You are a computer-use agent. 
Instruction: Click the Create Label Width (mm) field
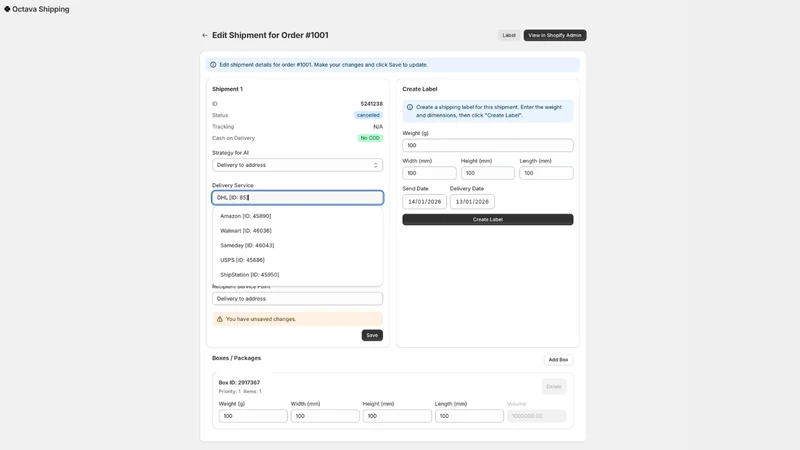tap(429, 173)
